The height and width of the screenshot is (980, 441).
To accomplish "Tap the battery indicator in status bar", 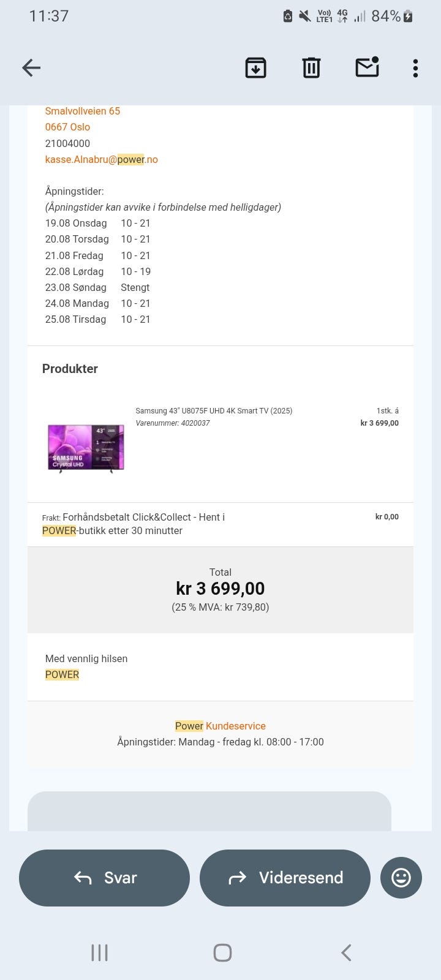I will pos(408,17).
